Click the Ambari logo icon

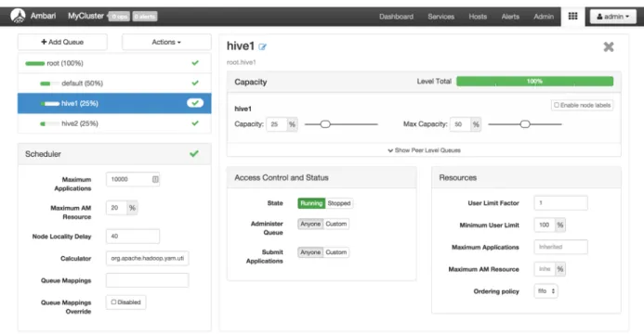[18, 16]
